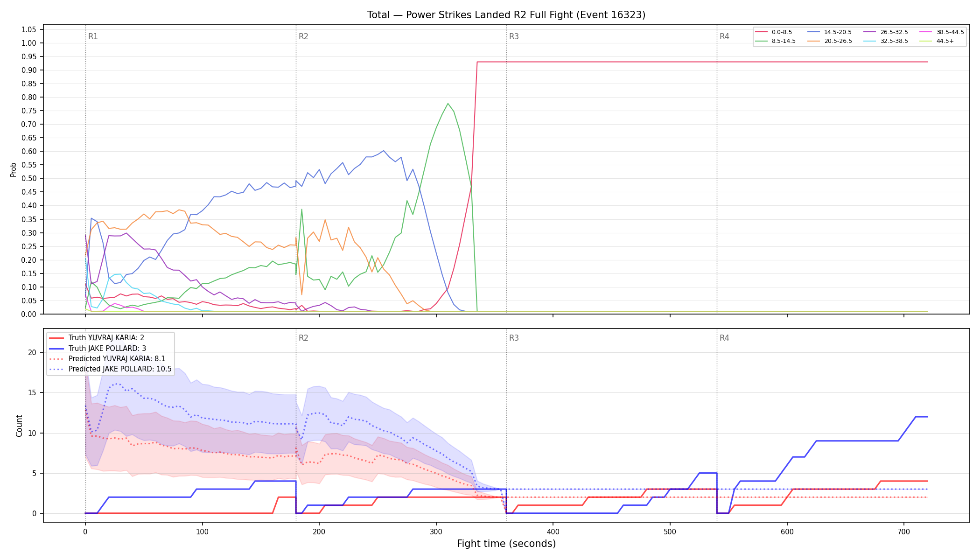Screen dimensions: 980x560
Task: Click the 0.00 tick on the Prob axis
Action: click(28, 314)
